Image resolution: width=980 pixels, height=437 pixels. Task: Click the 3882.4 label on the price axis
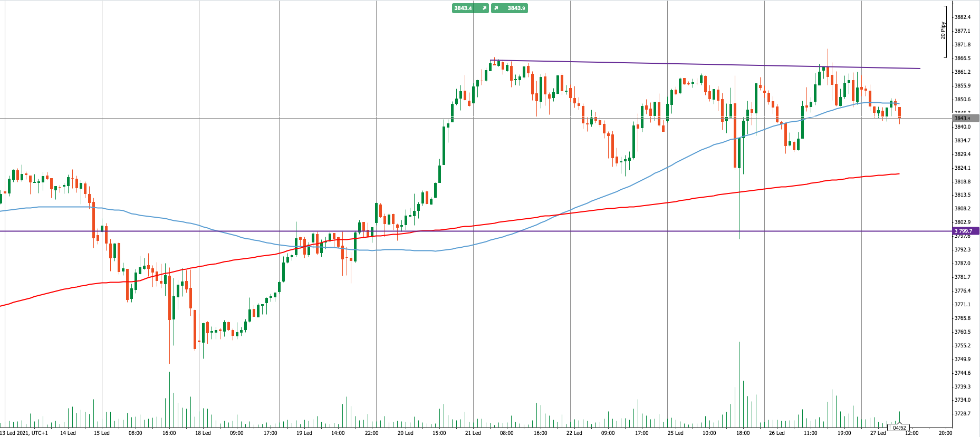tap(963, 17)
